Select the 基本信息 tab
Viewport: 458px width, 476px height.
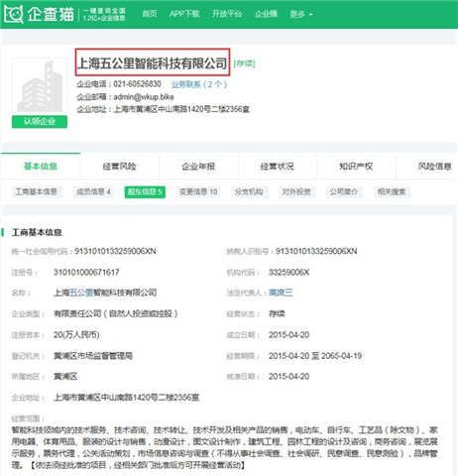click(x=41, y=167)
